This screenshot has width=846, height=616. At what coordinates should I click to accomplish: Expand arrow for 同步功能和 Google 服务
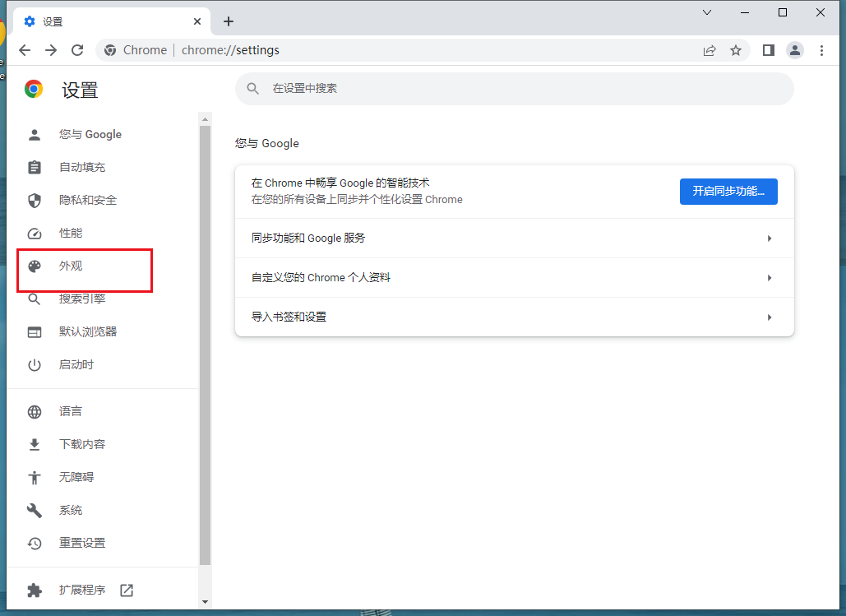point(770,238)
